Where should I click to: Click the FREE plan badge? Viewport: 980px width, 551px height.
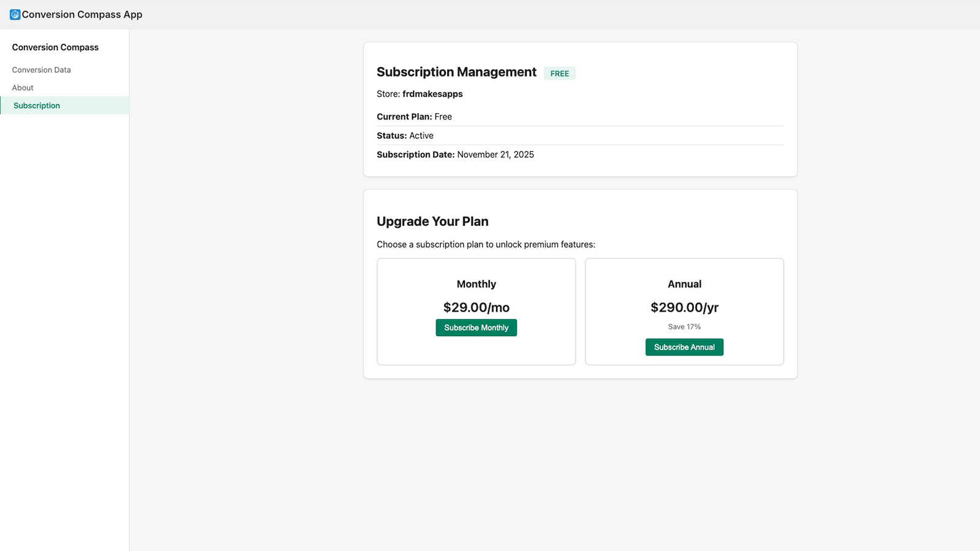click(x=559, y=73)
